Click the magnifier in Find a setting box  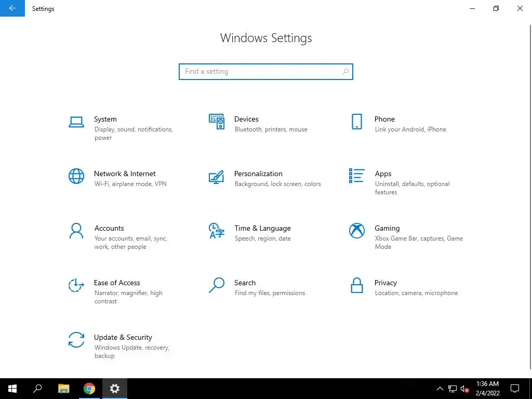pyautogui.click(x=345, y=72)
